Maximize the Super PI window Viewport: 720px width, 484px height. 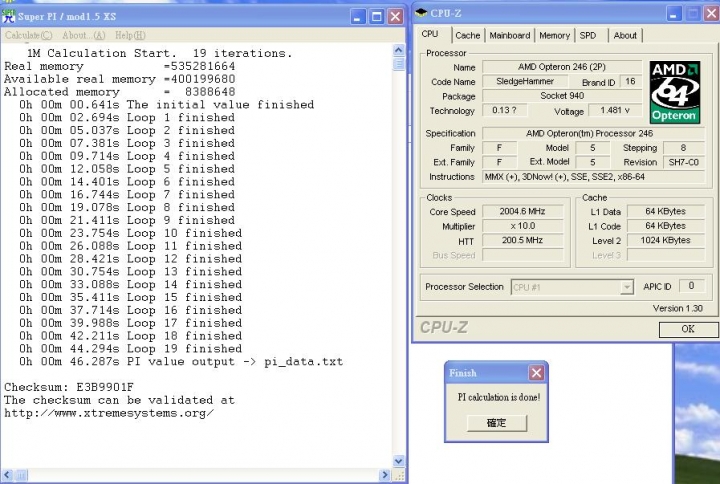coord(377,17)
